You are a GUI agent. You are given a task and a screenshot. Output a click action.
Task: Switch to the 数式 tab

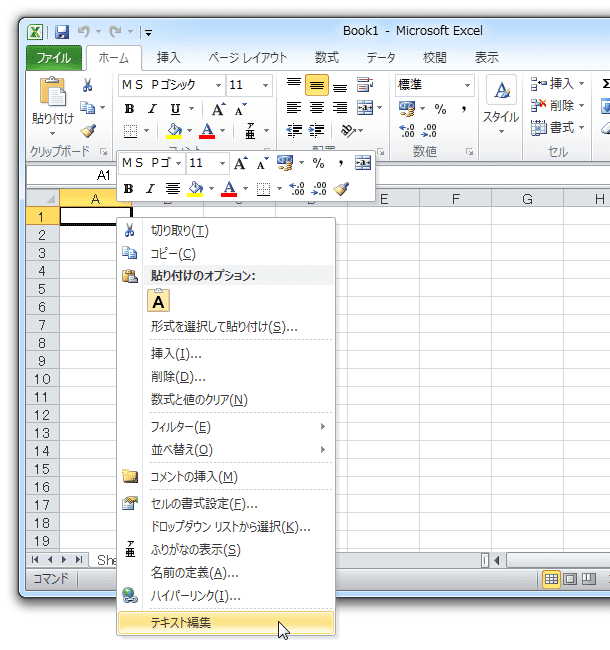327,58
